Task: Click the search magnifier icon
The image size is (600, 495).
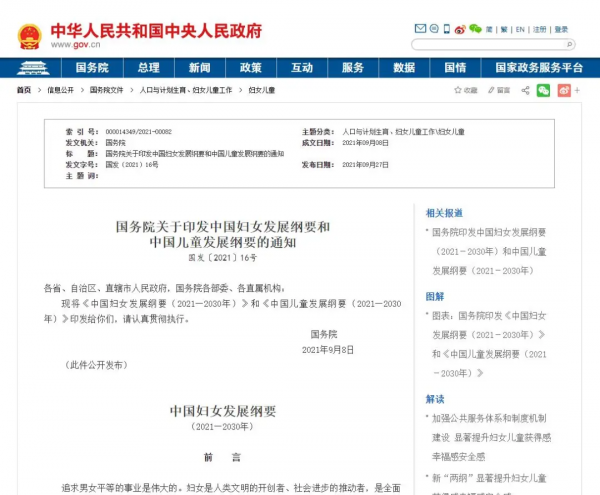Action: point(569,45)
